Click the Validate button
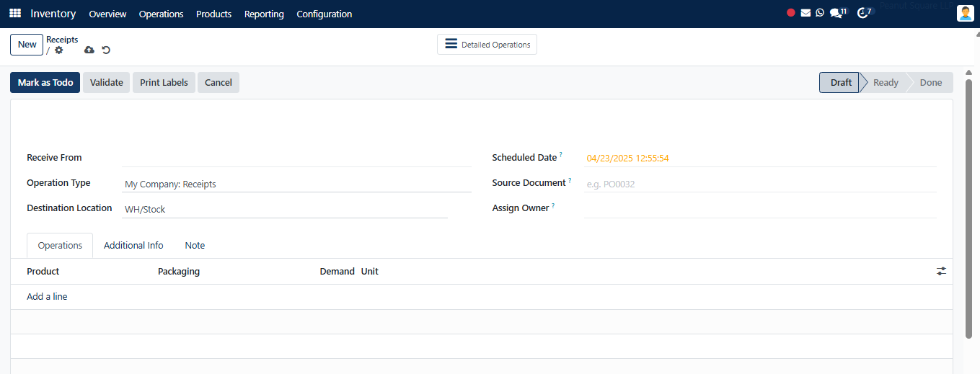980x374 pixels. coord(107,83)
